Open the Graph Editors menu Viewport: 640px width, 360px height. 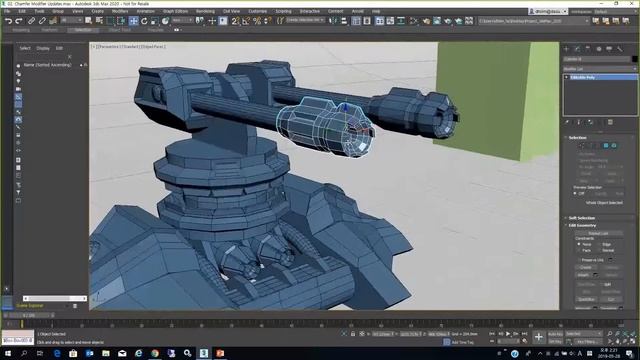tap(175, 11)
